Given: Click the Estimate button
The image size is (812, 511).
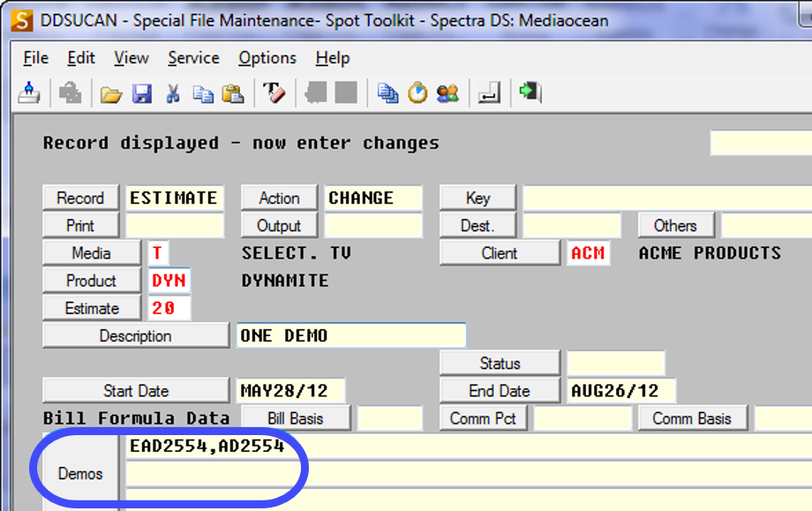Looking at the screenshot, I should pos(92,308).
